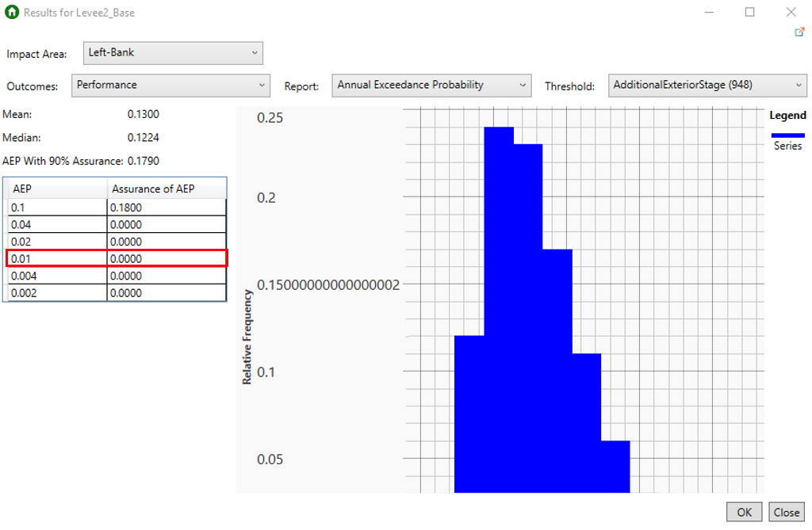Expand the Threshold AdditionalExteriorStage dropdown

[x=707, y=86]
